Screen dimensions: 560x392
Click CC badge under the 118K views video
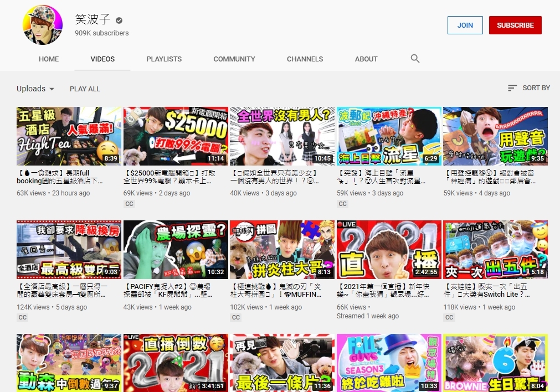449,317
